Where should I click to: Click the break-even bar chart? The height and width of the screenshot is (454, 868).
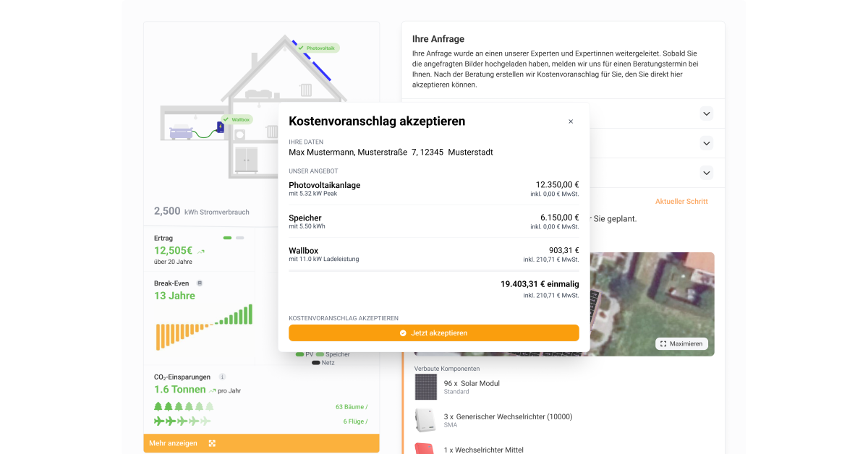click(204, 327)
